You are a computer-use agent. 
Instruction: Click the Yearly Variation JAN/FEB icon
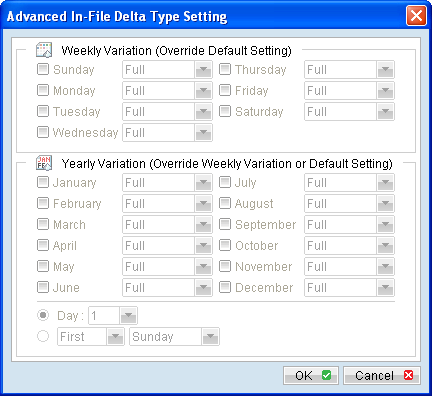click(x=44, y=163)
